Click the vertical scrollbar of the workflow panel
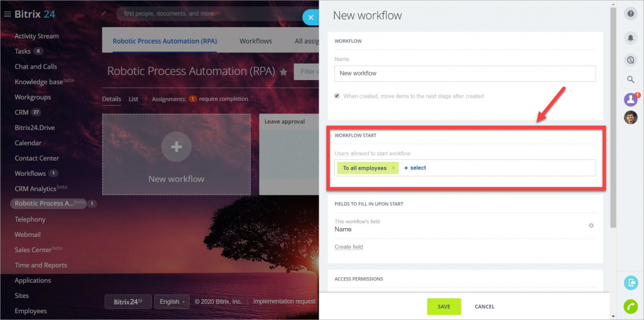Image resolution: width=644 pixels, height=320 pixels. pos(613,117)
